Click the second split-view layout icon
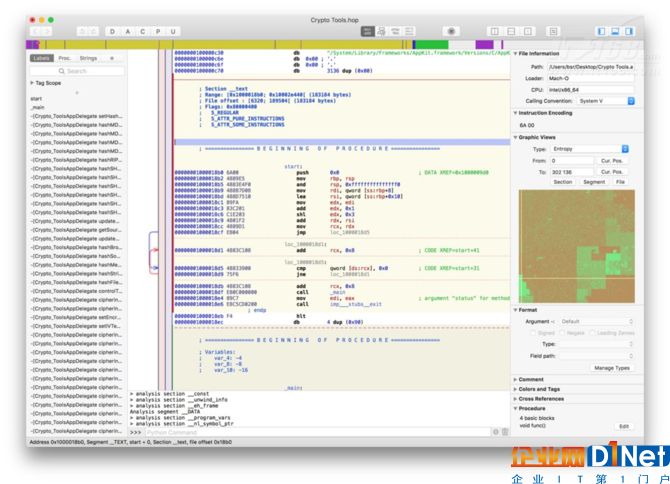The image size is (670, 484). pyautogui.click(x=511, y=31)
